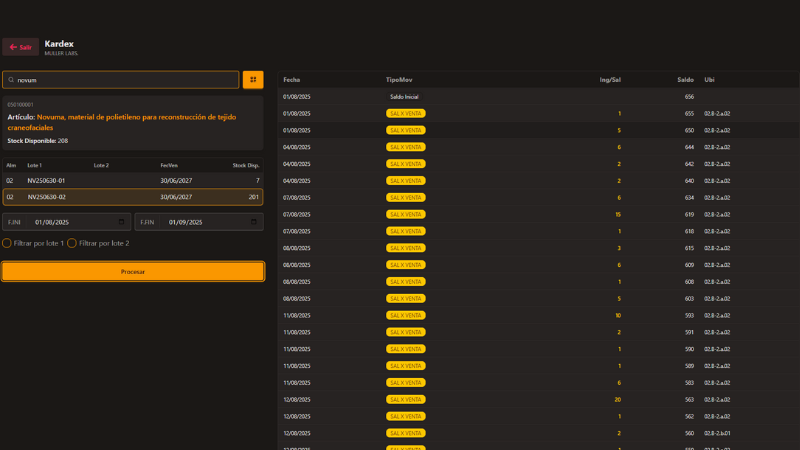Click the saldo value 644

(x=689, y=147)
